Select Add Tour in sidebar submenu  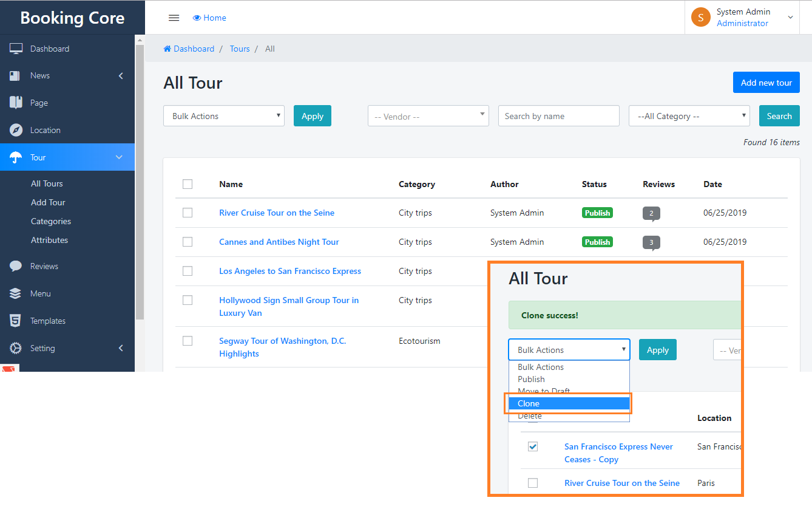(x=48, y=202)
